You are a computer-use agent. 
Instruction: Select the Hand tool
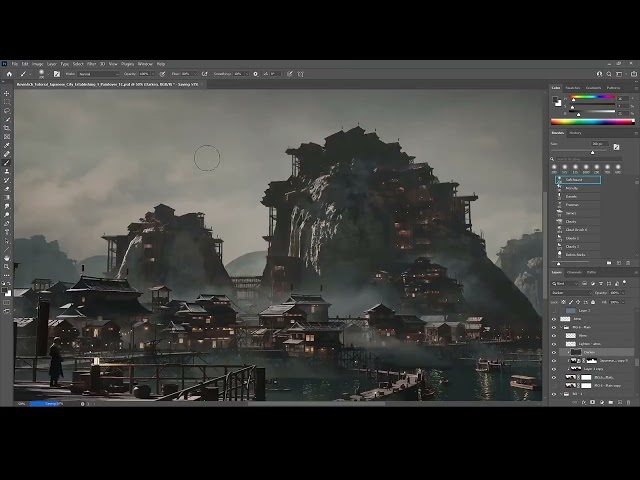click(7, 258)
